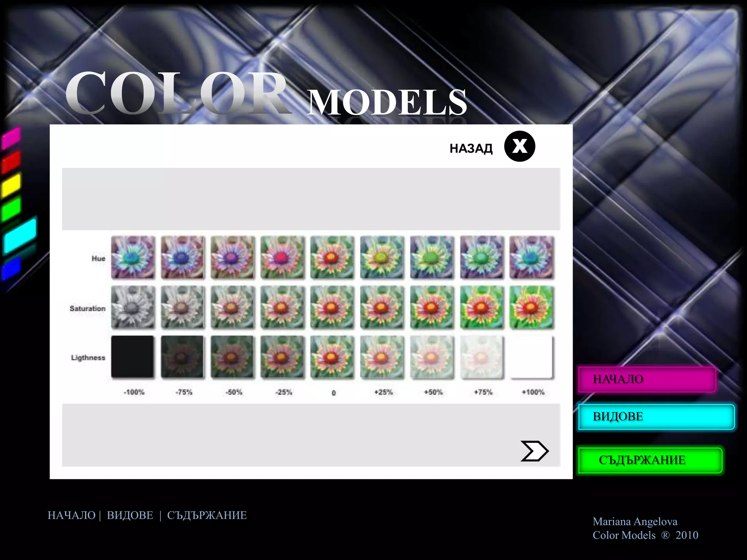Open the green СЪДЪРЖАНИЕ button
Image resolution: width=747 pixels, height=560 pixels.
(x=650, y=460)
